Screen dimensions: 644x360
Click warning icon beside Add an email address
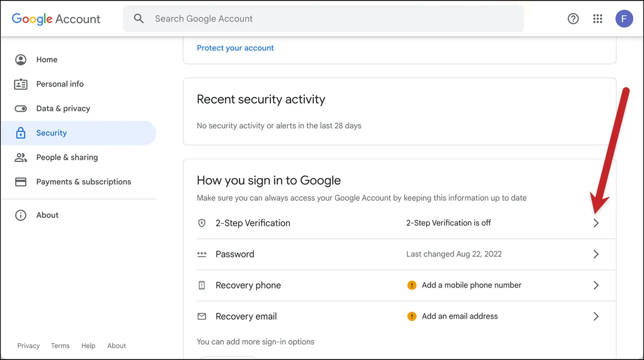point(412,317)
